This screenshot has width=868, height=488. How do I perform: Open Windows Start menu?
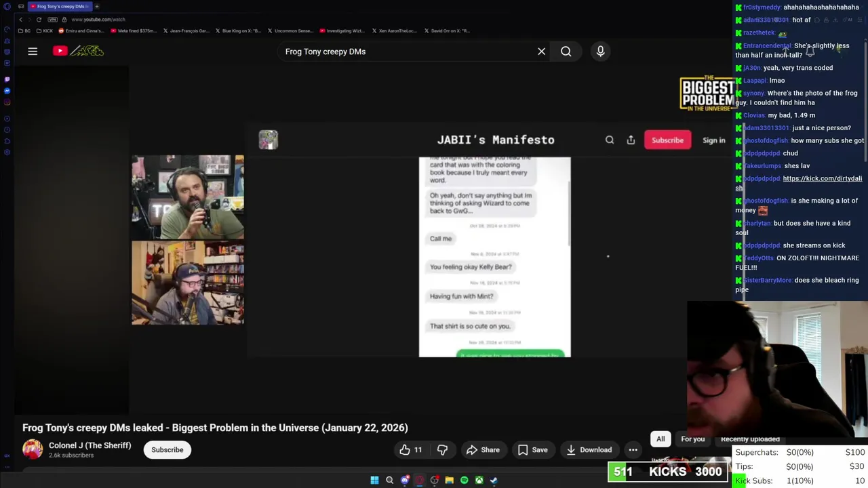pos(374,481)
